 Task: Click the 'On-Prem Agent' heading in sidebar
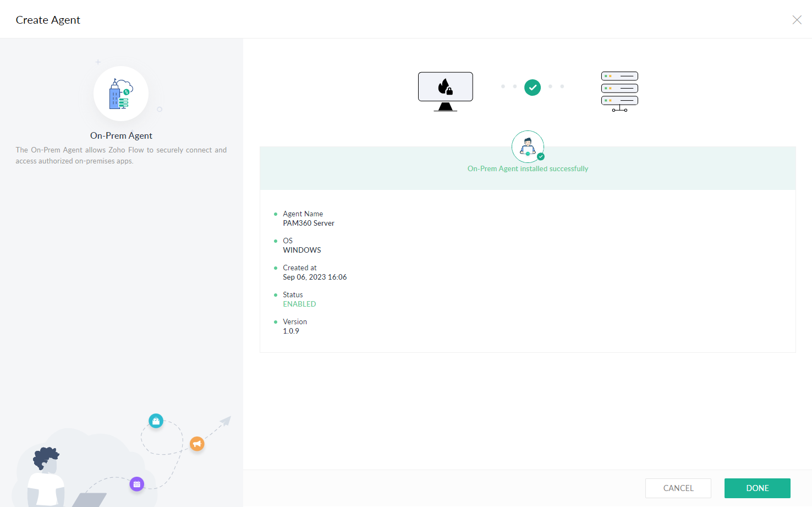(121, 135)
